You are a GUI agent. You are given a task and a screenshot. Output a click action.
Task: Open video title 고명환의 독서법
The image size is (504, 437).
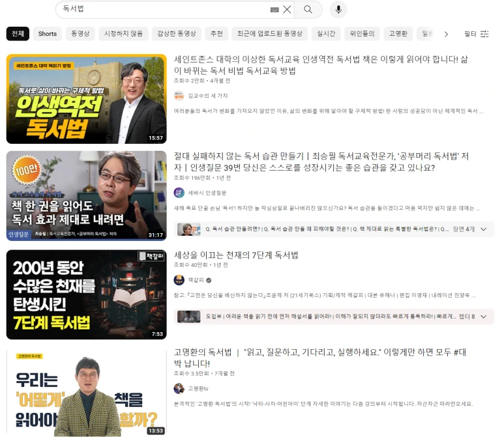click(x=320, y=358)
